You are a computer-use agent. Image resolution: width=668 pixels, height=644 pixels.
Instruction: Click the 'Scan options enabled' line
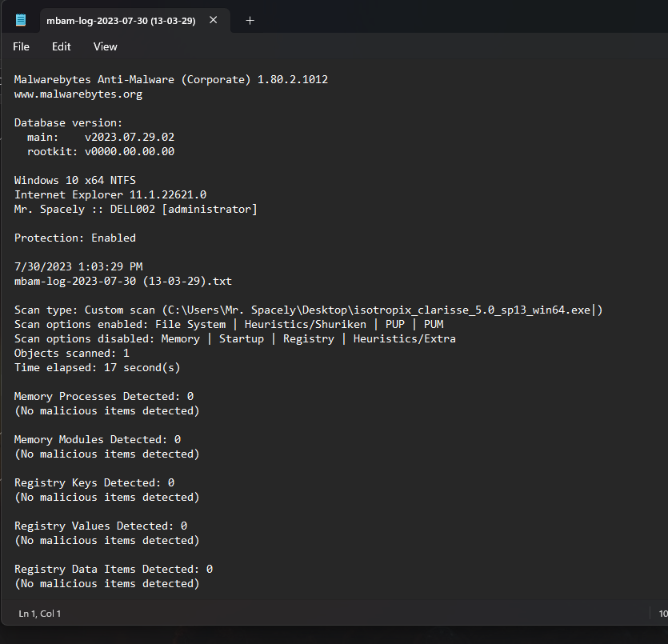[229, 324]
